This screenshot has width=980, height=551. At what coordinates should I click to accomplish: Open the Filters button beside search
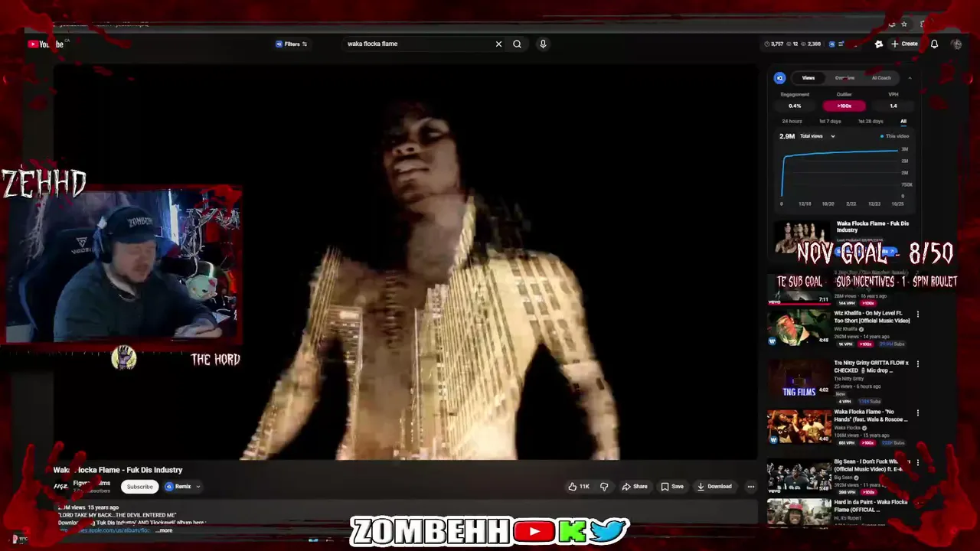[292, 44]
